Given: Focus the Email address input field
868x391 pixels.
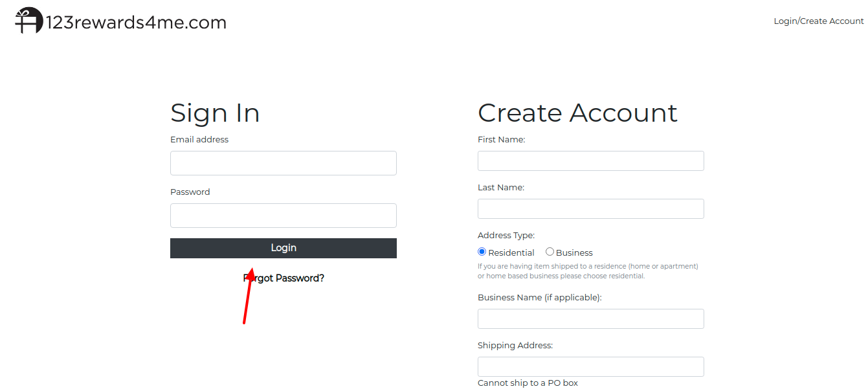Looking at the screenshot, I should pyautogui.click(x=284, y=163).
